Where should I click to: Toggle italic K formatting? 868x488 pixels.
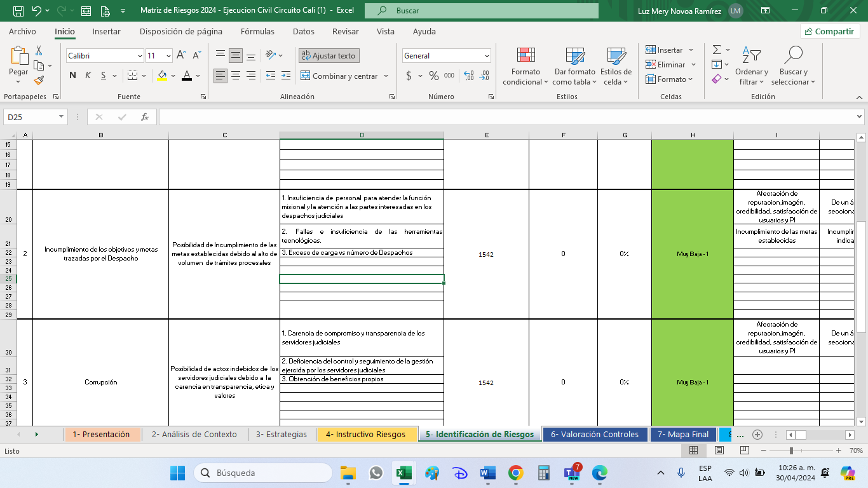pos(88,76)
